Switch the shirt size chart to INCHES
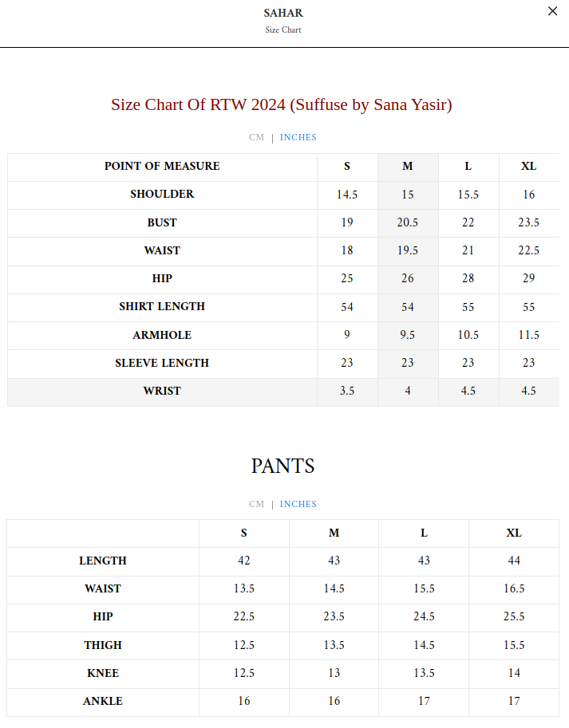This screenshot has width=569, height=728. pyautogui.click(x=298, y=138)
